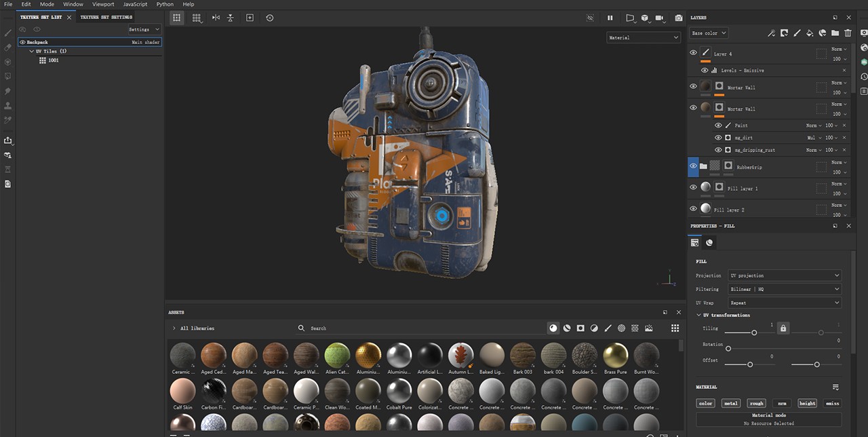The image size is (868, 437).
Task: Add a folder in Layers panel
Action: (835, 33)
